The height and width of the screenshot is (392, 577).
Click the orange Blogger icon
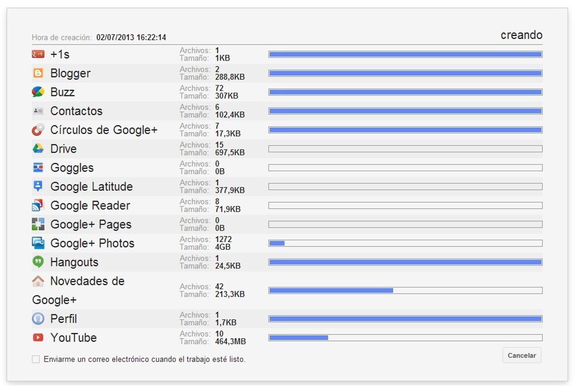[x=38, y=73]
